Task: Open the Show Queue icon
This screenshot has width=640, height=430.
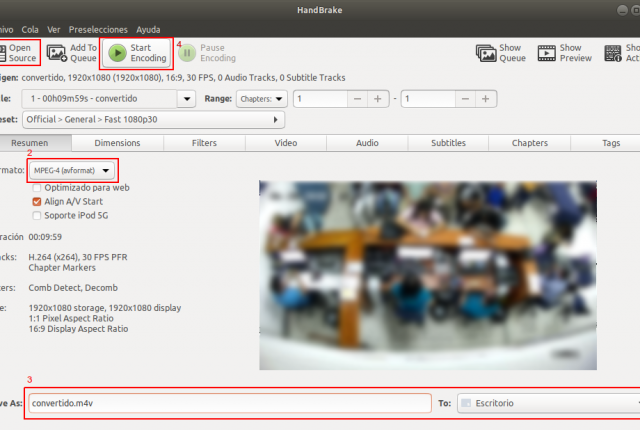Action: (x=486, y=53)
